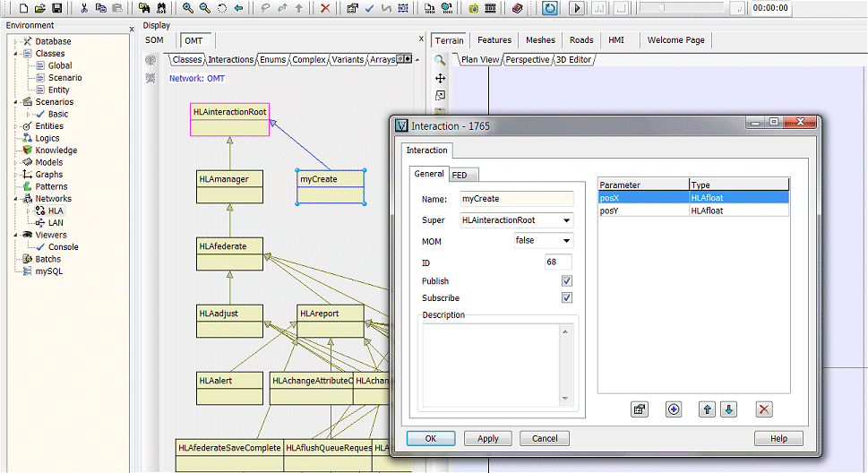Click the red X delete icon in top toolbar

tap(324, 8)
